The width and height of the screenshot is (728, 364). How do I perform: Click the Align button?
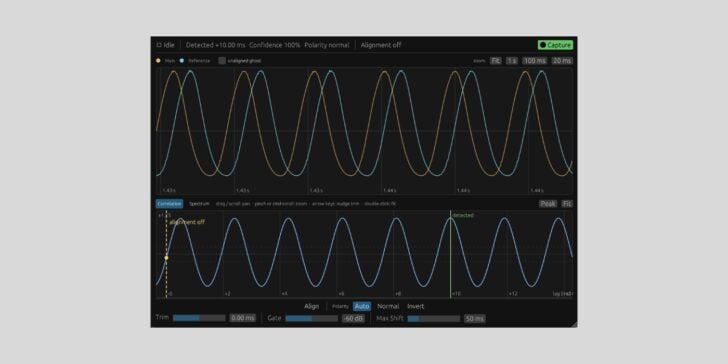pyautogui.click(x=312, y=306)
